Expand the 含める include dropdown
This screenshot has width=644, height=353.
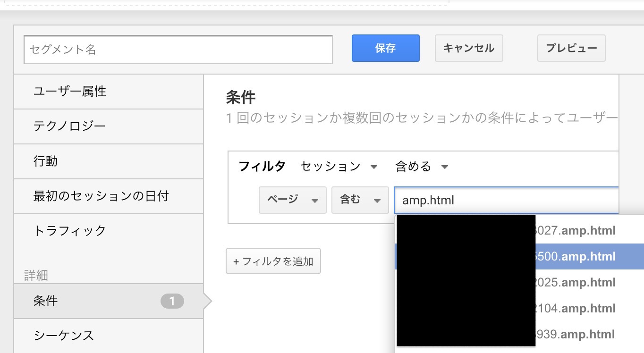(x=421, y=167)
